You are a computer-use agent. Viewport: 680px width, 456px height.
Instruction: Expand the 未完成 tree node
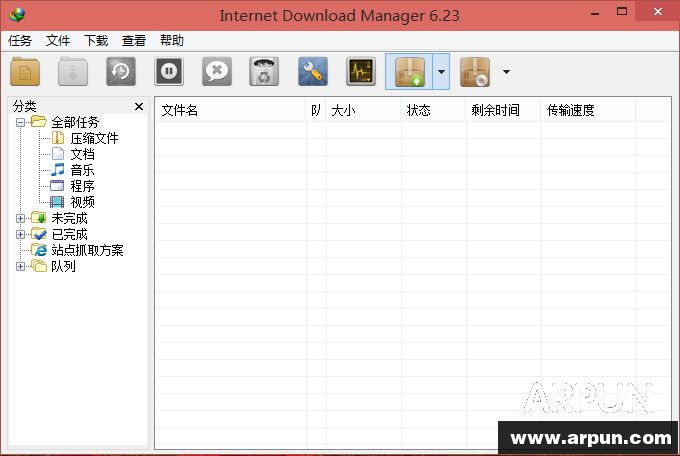[20, 218]
